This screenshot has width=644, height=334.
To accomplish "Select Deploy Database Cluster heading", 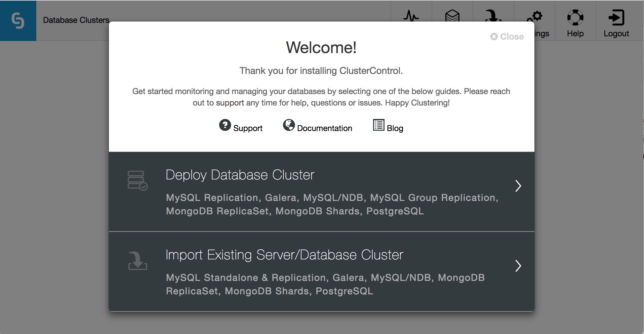I will (240, 175).
